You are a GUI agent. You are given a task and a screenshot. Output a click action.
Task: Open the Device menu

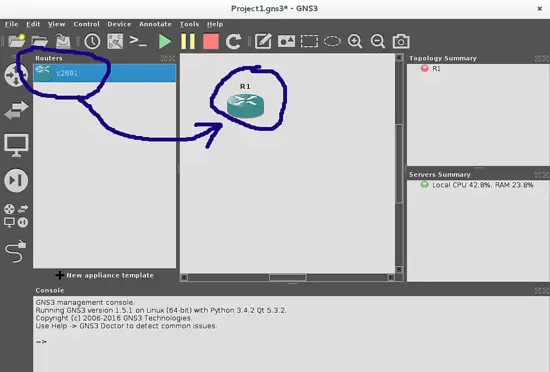click(119, 24)
